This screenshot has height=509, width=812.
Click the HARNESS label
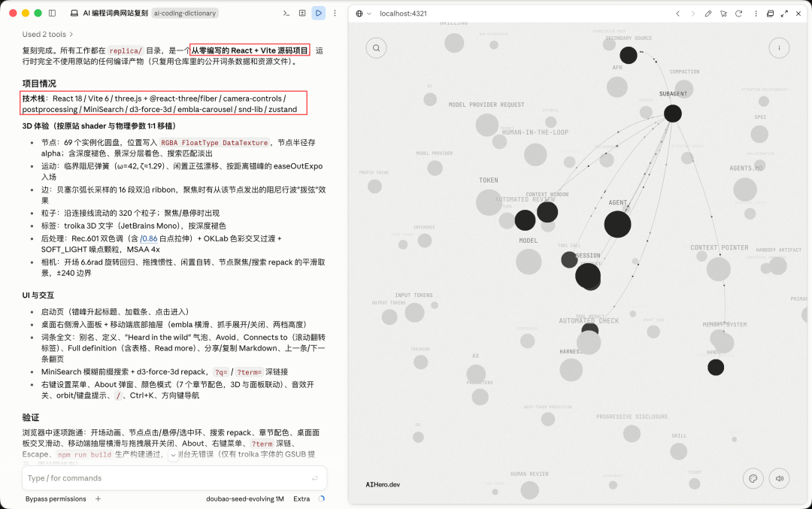coord(571,352)
